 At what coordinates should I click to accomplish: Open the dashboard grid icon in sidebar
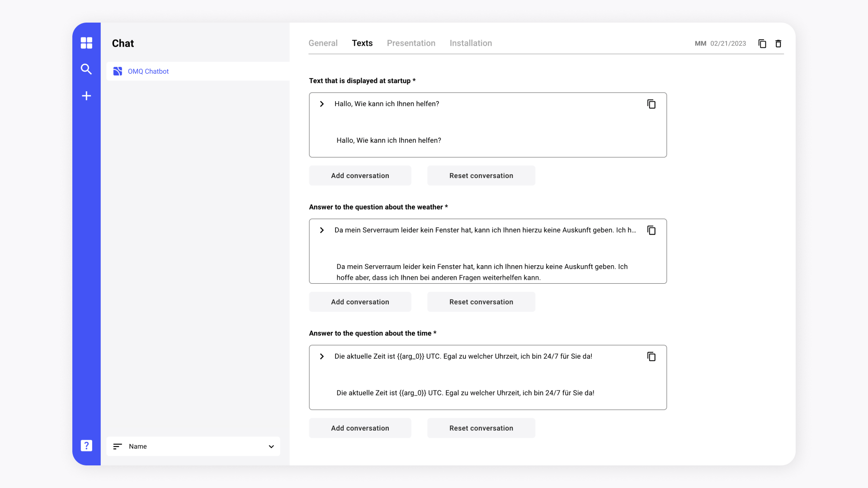pyautogui.click(x=86, y=43)
